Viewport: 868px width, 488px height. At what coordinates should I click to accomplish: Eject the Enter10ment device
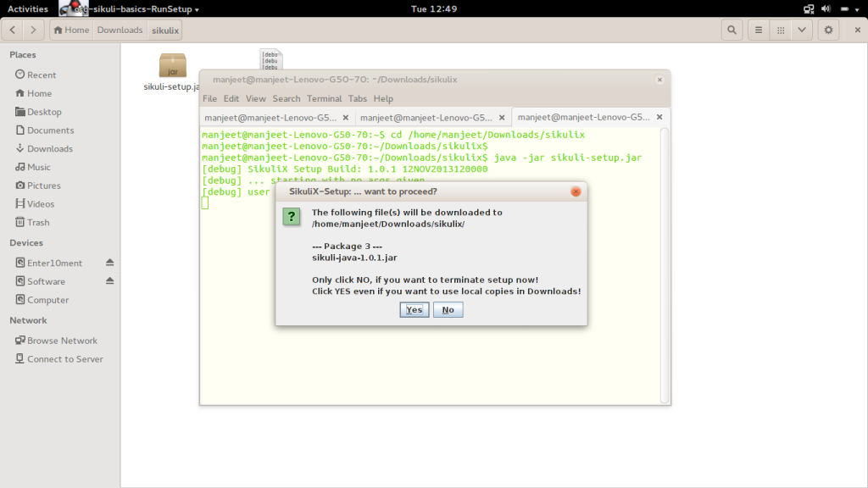(x=109, y=263)
